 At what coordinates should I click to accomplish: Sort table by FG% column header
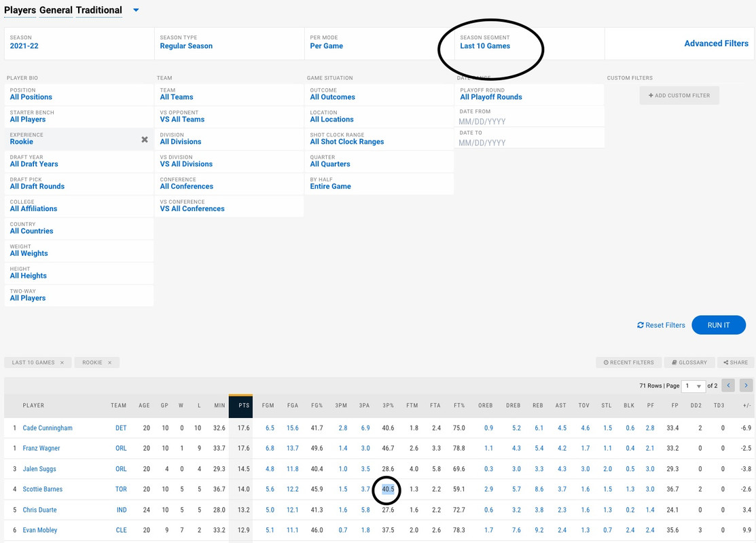[x=317, y=406]
